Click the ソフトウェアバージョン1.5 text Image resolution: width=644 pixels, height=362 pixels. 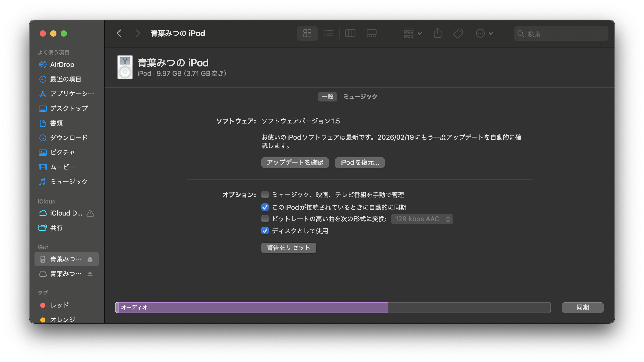pyautogui.click(x=301, y=121)
